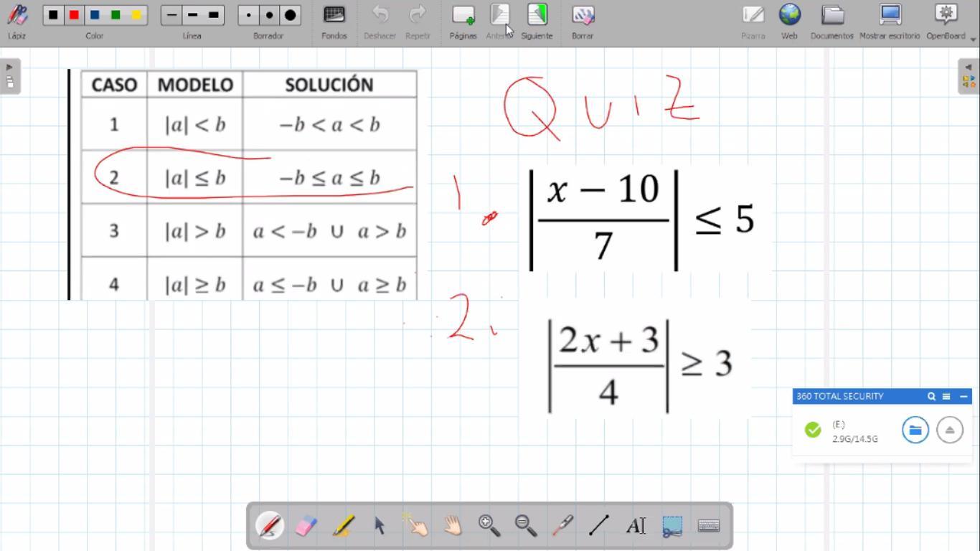Viewport: 980px width, 551px height.
Task: Open the OpenBoard settings menu
Action: pos(946,22)
